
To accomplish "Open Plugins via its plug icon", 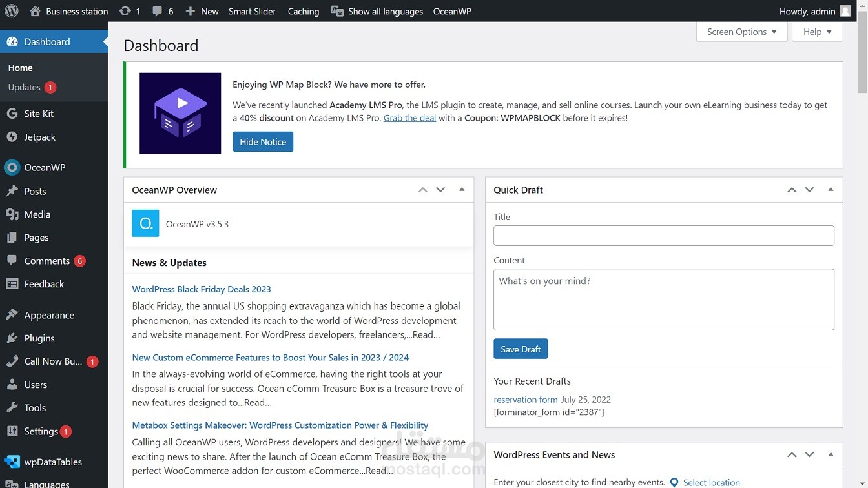I will click(x=12, y=338).
